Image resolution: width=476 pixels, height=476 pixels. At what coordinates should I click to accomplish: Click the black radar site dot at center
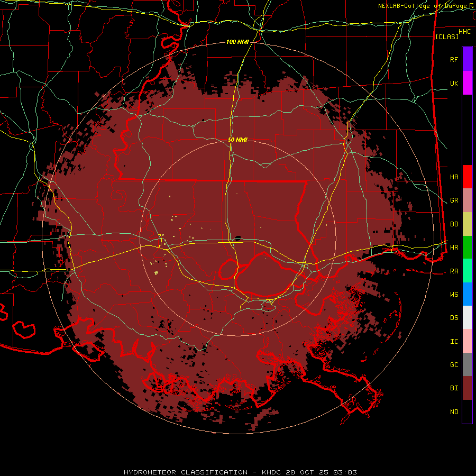pyautogui.click(x=237, y=239)
